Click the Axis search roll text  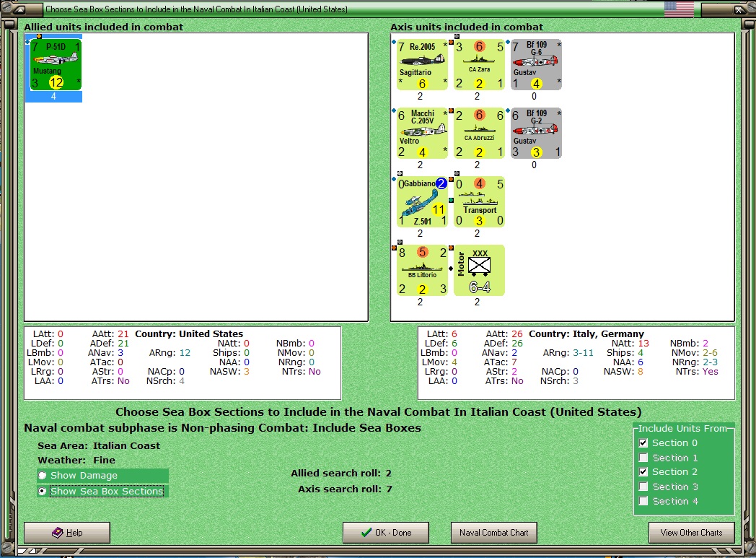pos(346,489)
